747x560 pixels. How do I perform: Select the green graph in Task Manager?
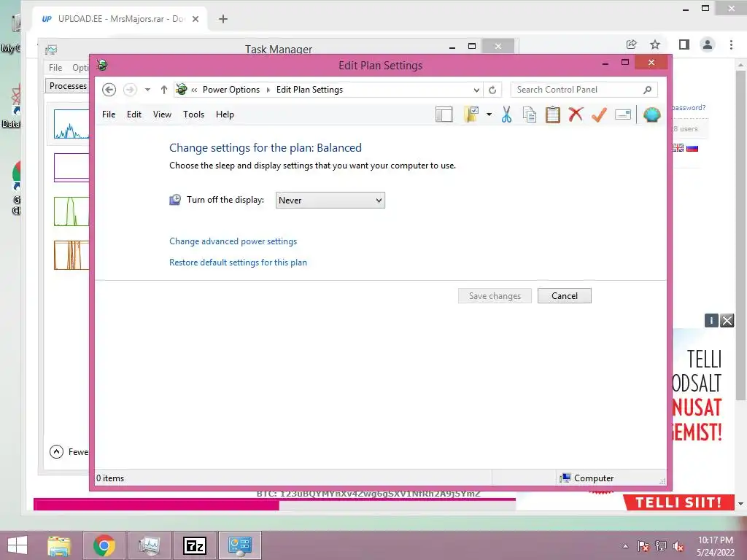point(71,211)
